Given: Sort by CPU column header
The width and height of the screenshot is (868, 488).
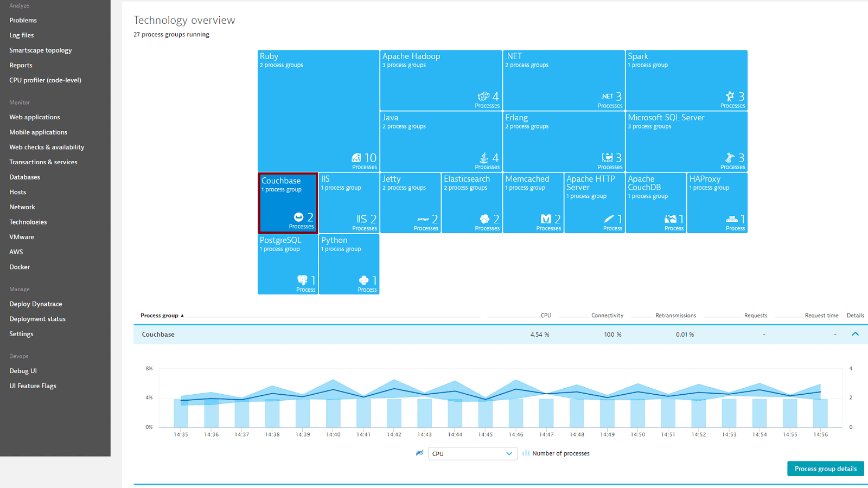Looking at the screenshot, I should tap(546, 316).
